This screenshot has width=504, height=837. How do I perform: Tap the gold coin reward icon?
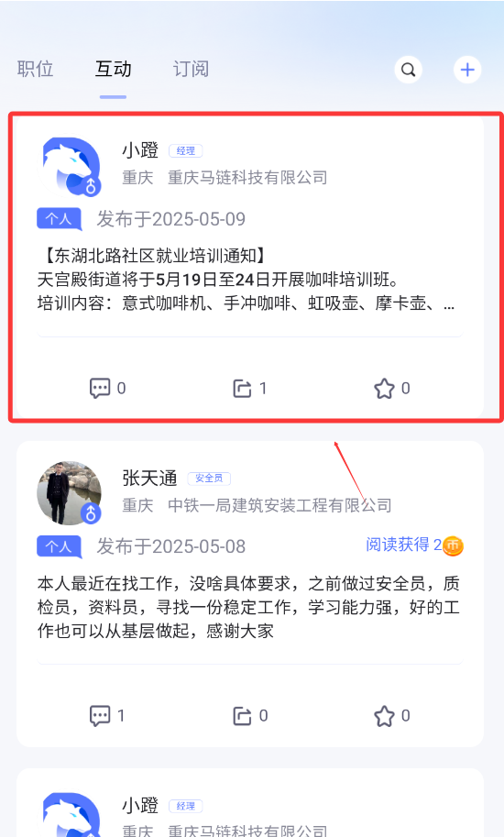(x=453, y=545)
